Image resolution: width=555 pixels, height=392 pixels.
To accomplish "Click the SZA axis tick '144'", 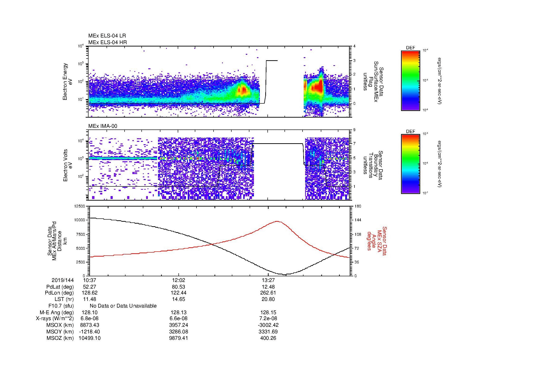I will 358,220.
